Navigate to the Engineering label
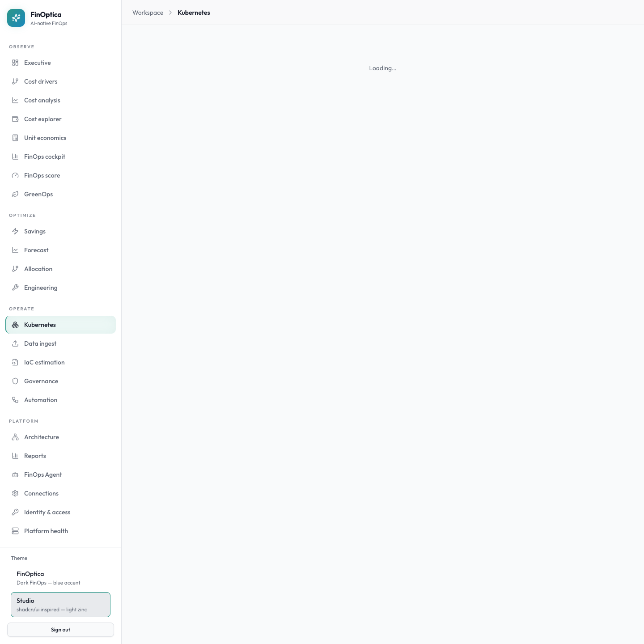Viewport: 644px width, 644px height. click(41, 288)
